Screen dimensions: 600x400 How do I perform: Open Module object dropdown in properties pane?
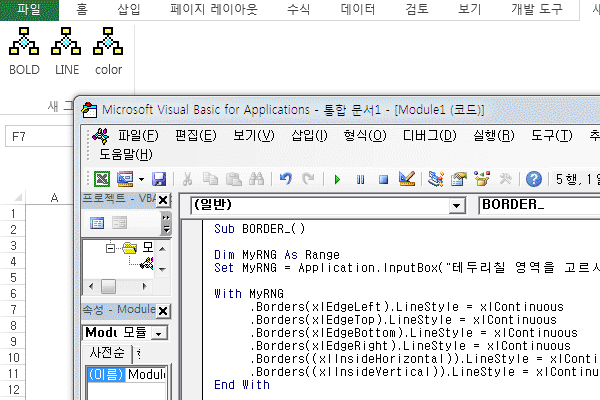coord(159,333)
